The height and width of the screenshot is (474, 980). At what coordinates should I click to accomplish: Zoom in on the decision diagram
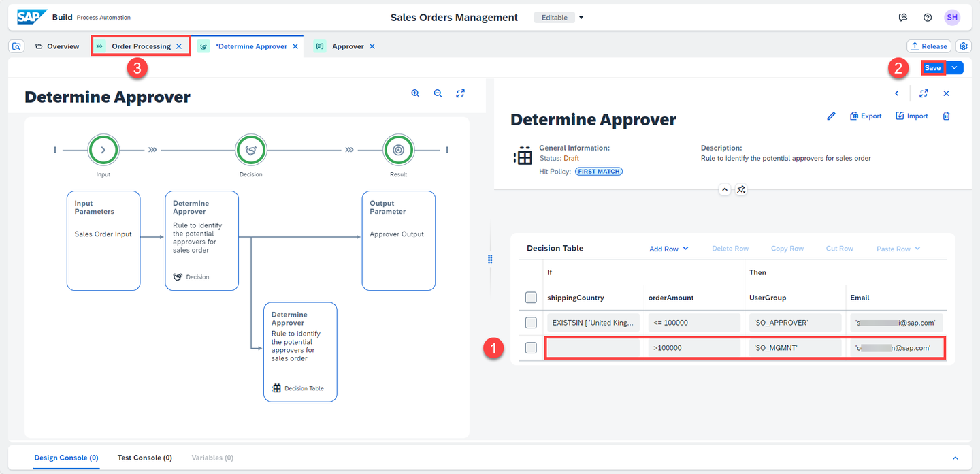415,93
